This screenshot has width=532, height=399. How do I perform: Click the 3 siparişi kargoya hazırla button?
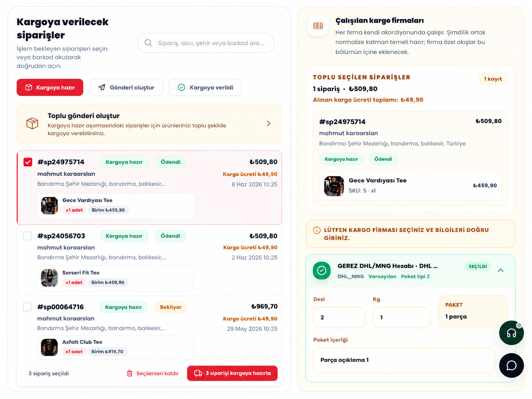[232, 373]
